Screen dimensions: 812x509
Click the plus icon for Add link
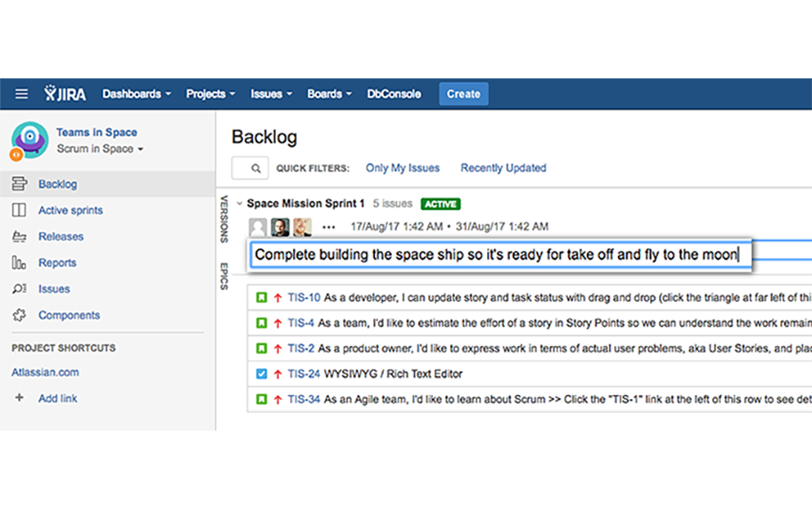(x=20, y=399)
